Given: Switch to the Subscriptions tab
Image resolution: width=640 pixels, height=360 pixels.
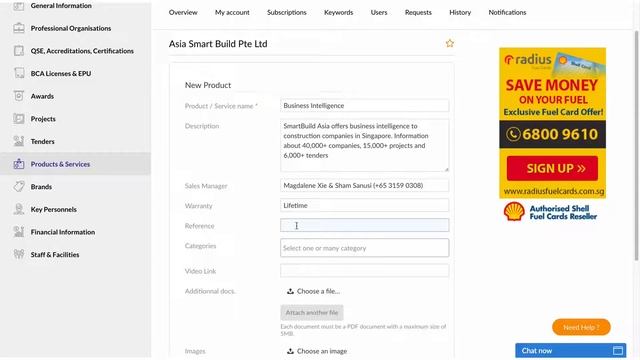Looking at the screenshot, I should pyautogui.click(x=287, y=12).
